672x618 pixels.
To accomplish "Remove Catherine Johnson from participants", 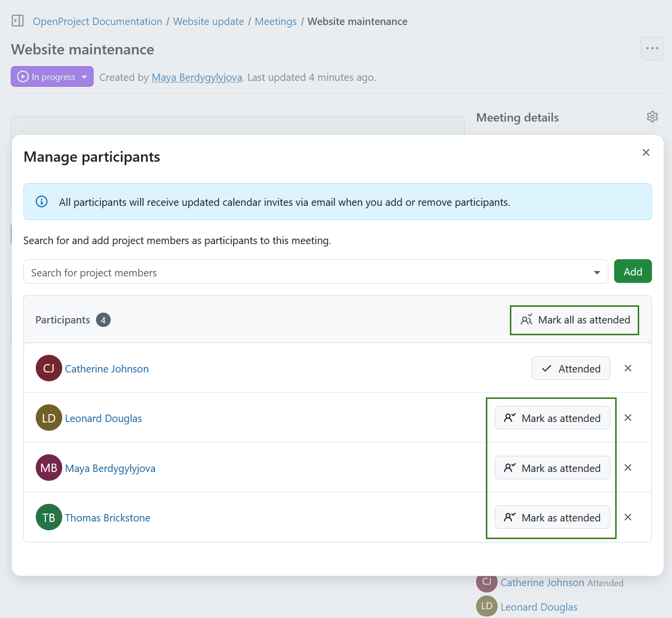I will tap(627, 368).
